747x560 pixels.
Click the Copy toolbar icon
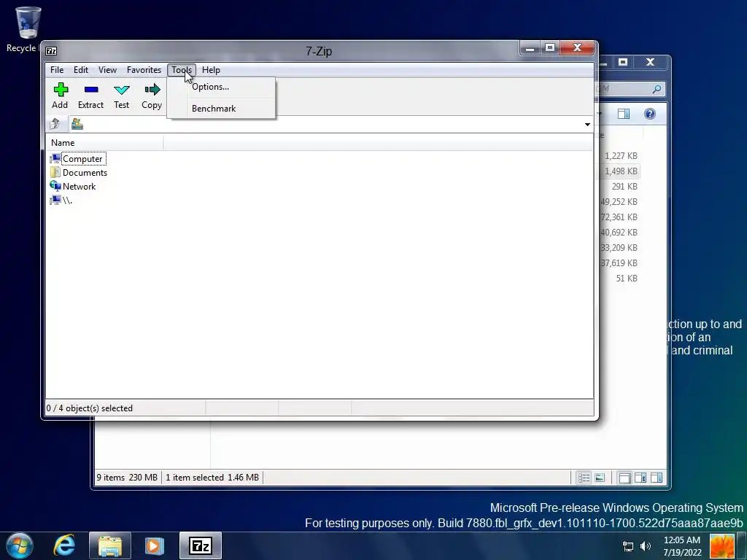pos(152,96)
